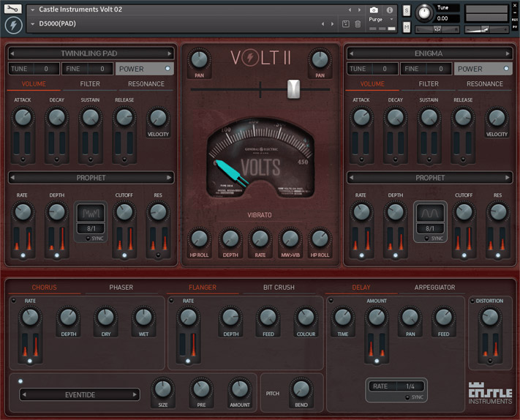Click the right LFO waveform shape icon
520x420 pixels.
431,213
